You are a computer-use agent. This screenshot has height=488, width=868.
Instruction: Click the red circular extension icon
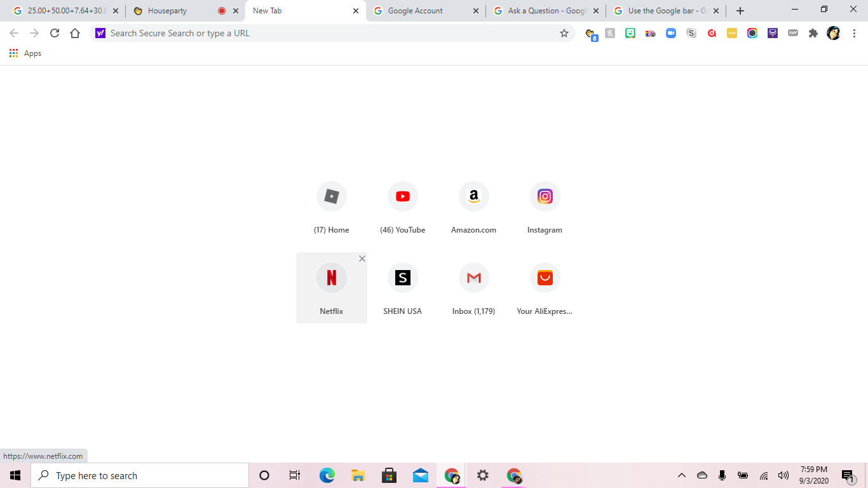pyautogui.click(x=712, y=33)
